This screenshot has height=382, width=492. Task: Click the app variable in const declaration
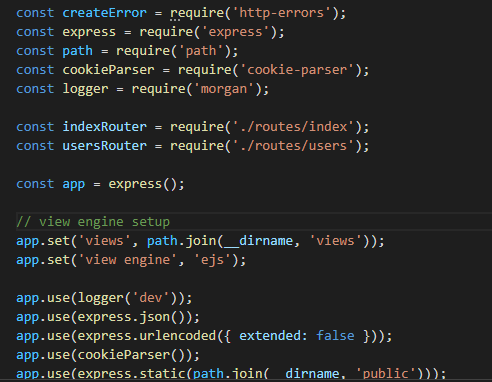(x=74, y=184)
